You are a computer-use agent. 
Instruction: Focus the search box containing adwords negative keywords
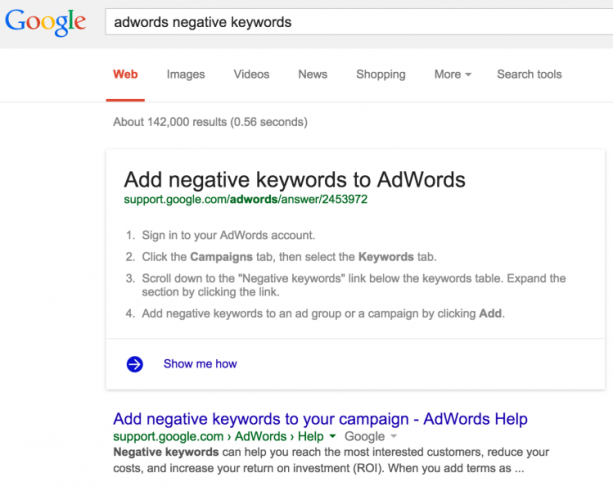click(x=359, y=22)
